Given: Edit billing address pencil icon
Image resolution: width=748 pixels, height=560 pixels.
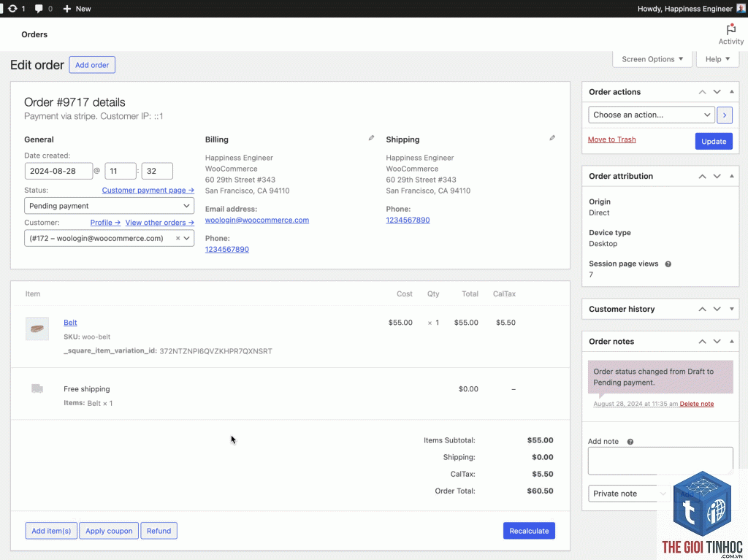Looking at the screenshot, I should pyautogui.click(x=371, y=138).
